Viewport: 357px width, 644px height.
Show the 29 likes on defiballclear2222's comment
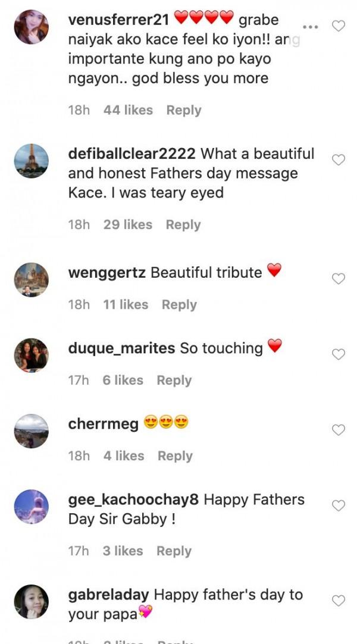[x=127, y=225]
